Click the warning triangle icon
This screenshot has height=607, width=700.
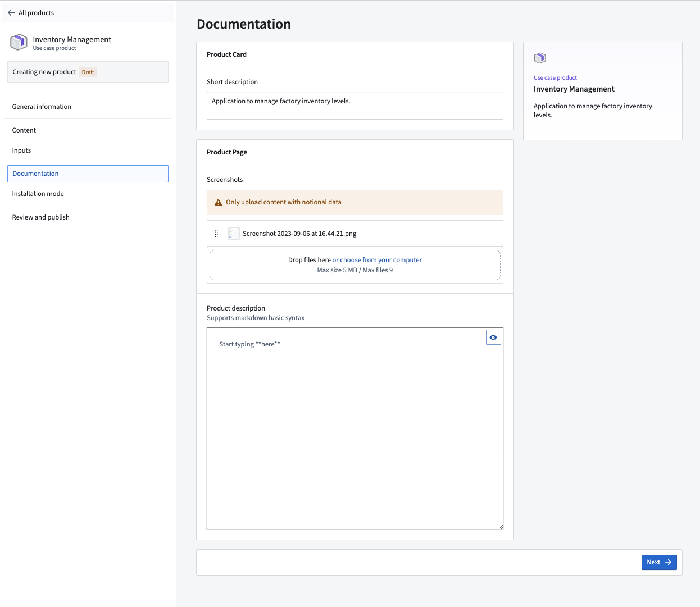[x=219, y=203]
